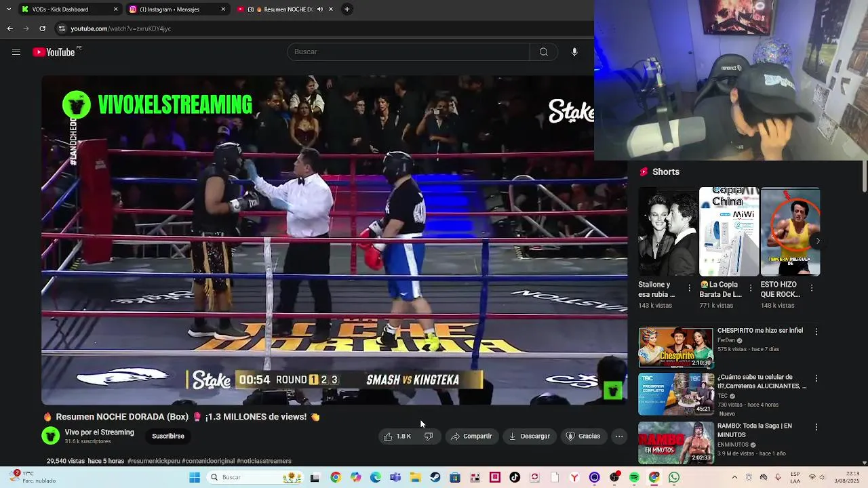868x488 pixels.
Task: Open Steam from the taskbar
Action: (x=435, y=477)
